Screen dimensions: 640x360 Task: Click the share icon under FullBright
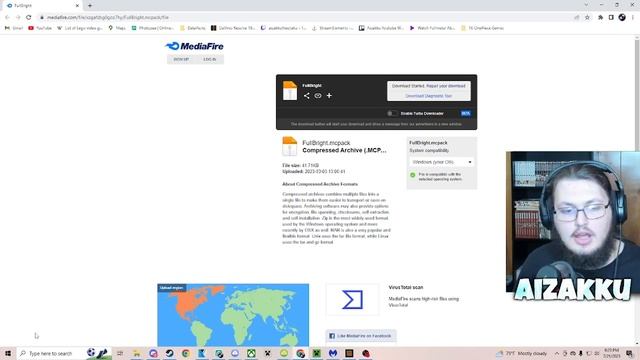pyautogui.click(x=307, y=96)
